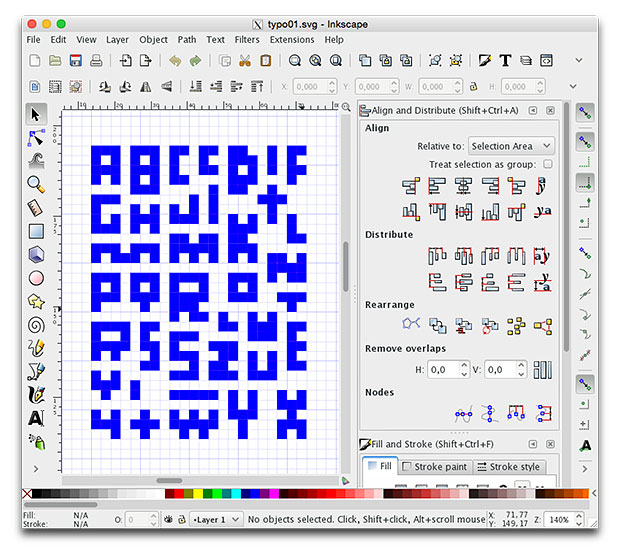Select the Node edit tool
620x556 pixels.
pos(36,138)
